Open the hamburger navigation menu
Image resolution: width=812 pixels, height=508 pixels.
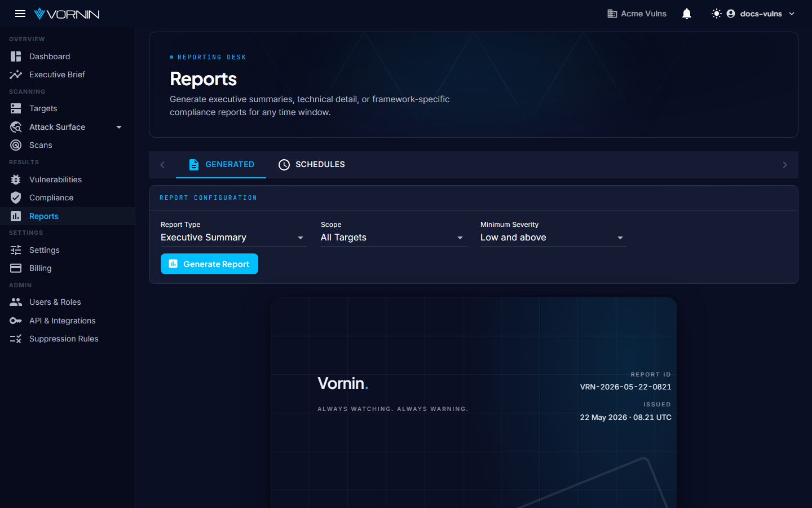point(20,14)
